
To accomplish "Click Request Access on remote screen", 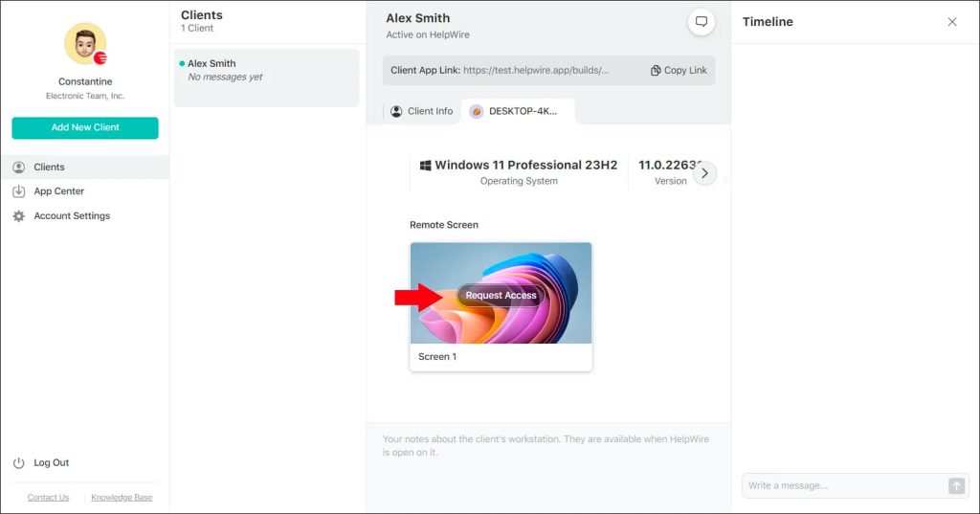I will point(501,296).
